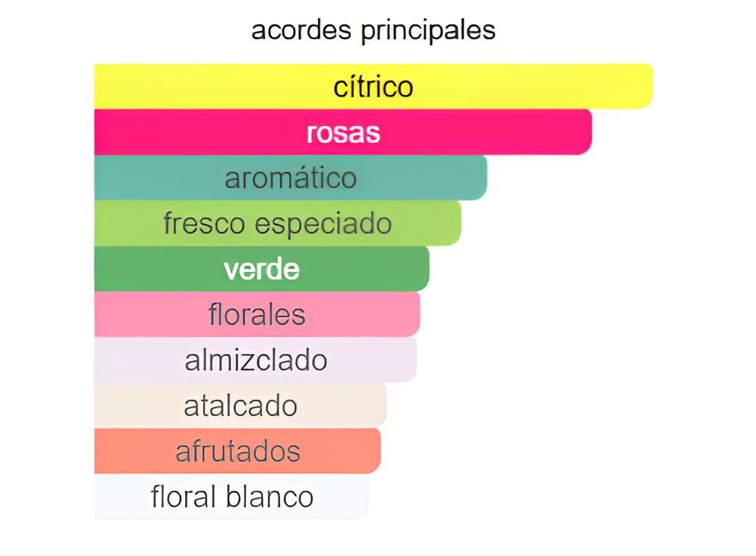Image resolution: width=756 pixels, height=556 pixels.
Task: Click the floral blanco accord bar
Action: pos(232,496)
